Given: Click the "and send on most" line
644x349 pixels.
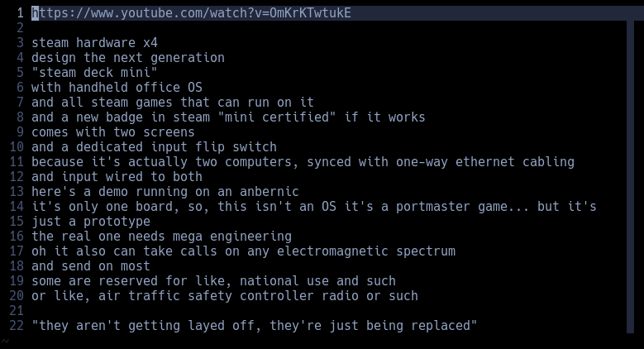Looking at the screenshot, I should click(91, 266).
